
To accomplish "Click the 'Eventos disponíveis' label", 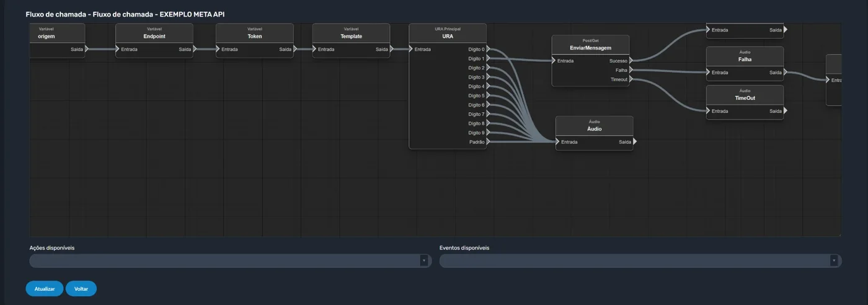I will [x=464, y=248].
